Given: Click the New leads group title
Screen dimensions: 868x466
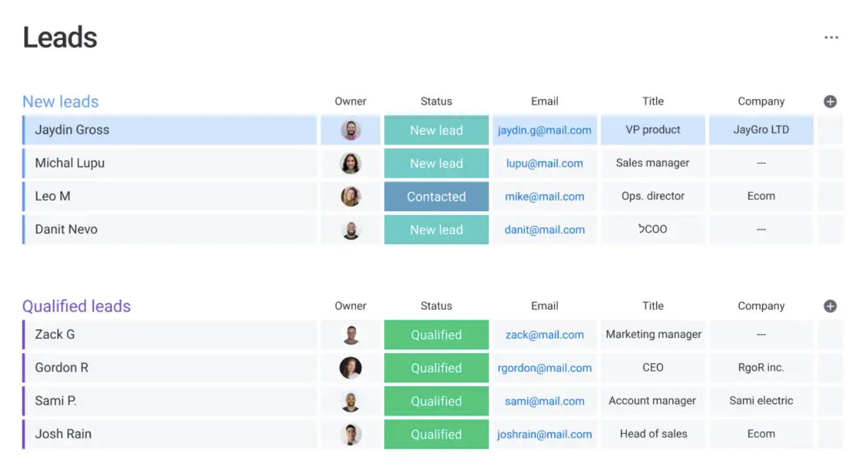Looking at the screenshot, I should pos(60,101).
